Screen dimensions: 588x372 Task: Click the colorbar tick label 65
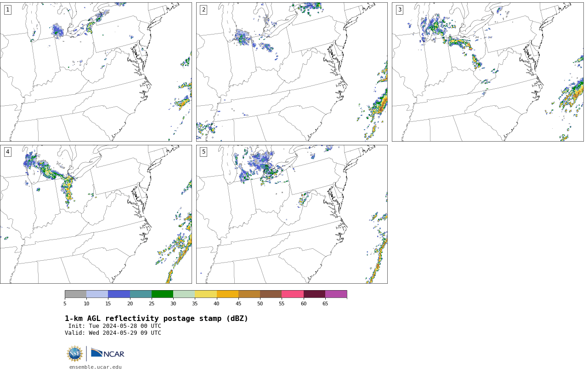325,303
